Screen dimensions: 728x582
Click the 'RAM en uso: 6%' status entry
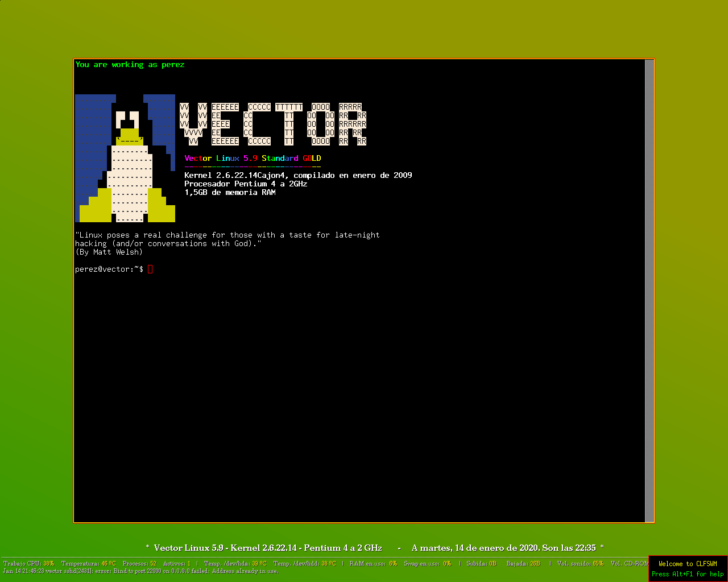coord(373,564)
